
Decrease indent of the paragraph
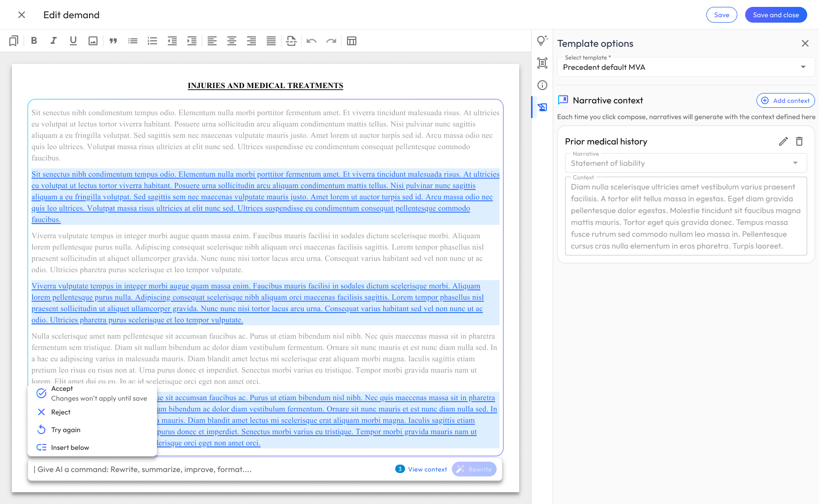[172, 41]
